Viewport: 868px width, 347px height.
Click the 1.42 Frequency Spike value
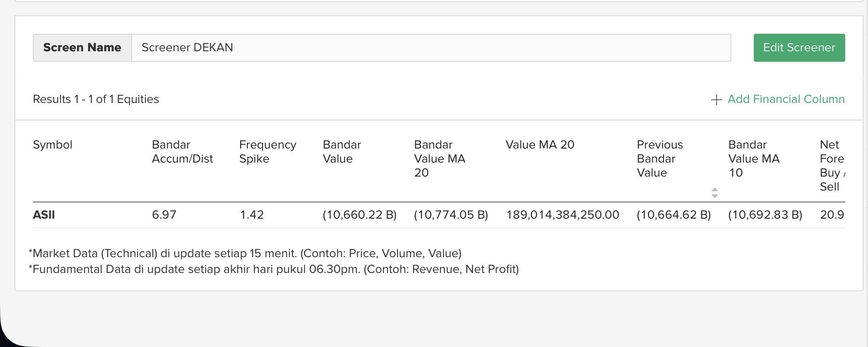tap(252, 215)
